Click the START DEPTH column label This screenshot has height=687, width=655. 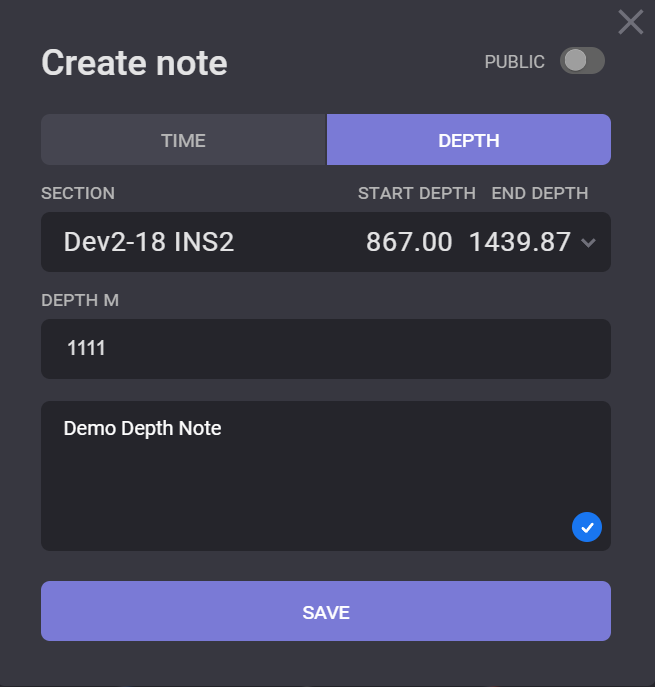pos(416,193)
